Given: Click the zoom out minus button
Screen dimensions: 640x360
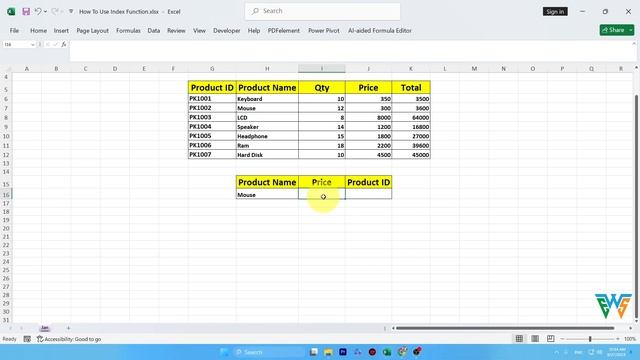Looking at the screenshot, I should pos(562,339).
